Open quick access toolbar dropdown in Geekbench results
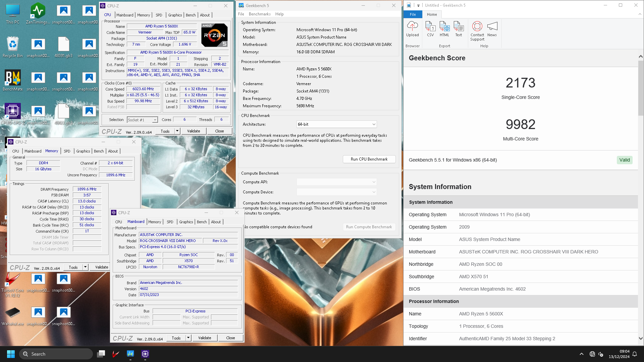644x362 pixels. point(418,5)
